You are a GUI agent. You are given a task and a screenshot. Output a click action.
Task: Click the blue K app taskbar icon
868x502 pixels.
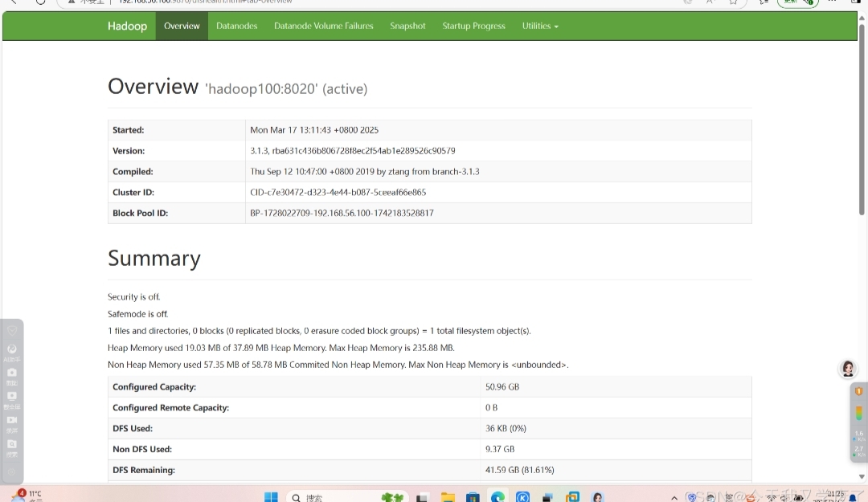point(522,497)
